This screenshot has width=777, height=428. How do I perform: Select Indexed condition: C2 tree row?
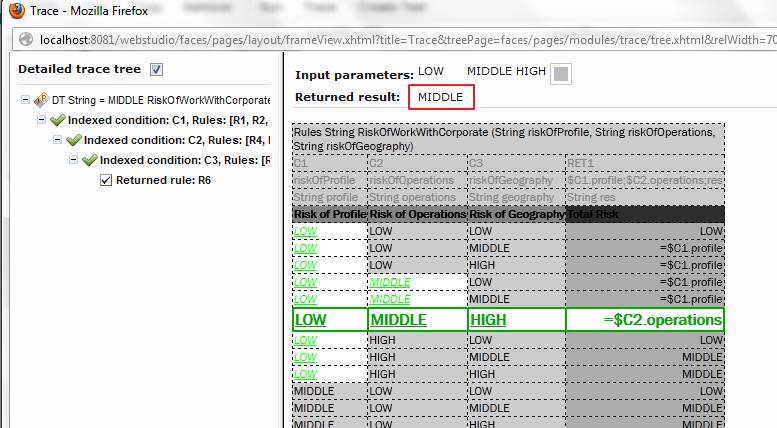click(x=177, y=140)
